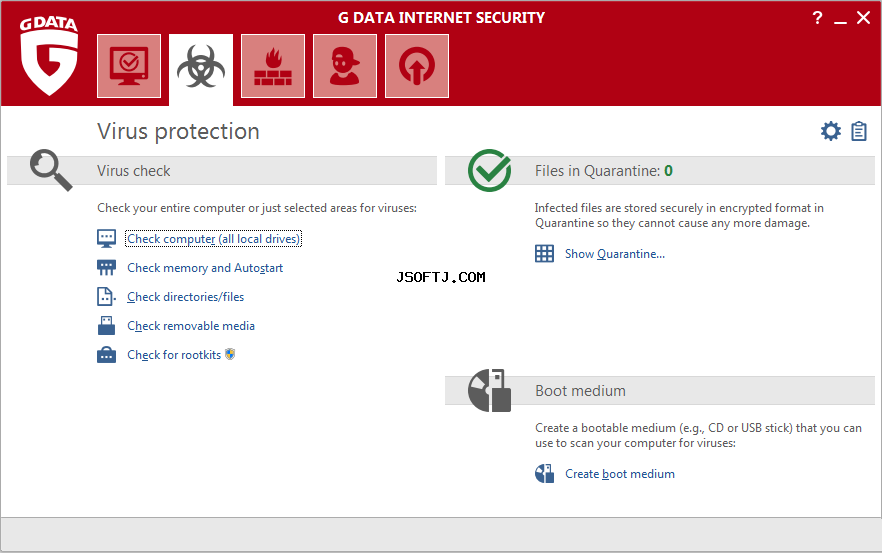Image resolution: width=882 pixels, height=553 pixels.
Task: Click the admin shield next to rootkits
Action: point(230,354)
